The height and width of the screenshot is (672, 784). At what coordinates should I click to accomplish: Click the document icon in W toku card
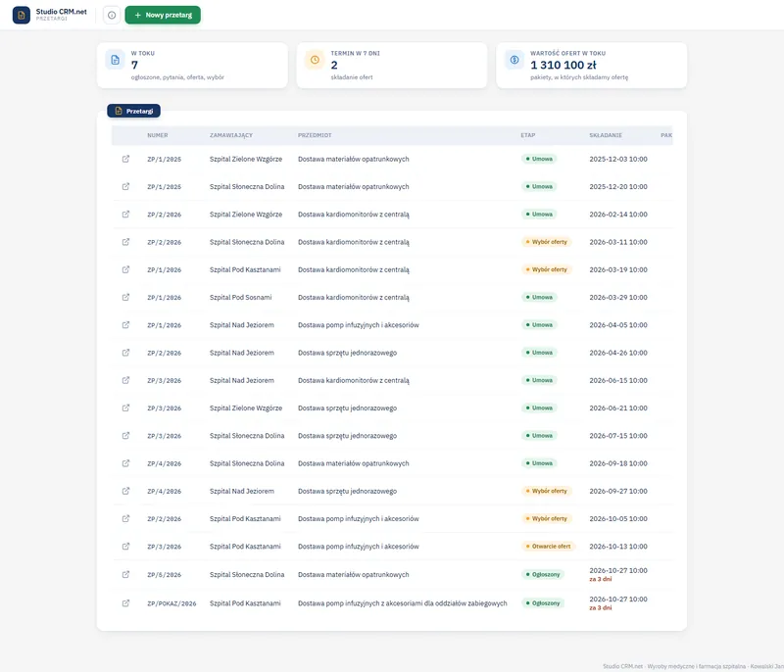[x=115, y=60]
